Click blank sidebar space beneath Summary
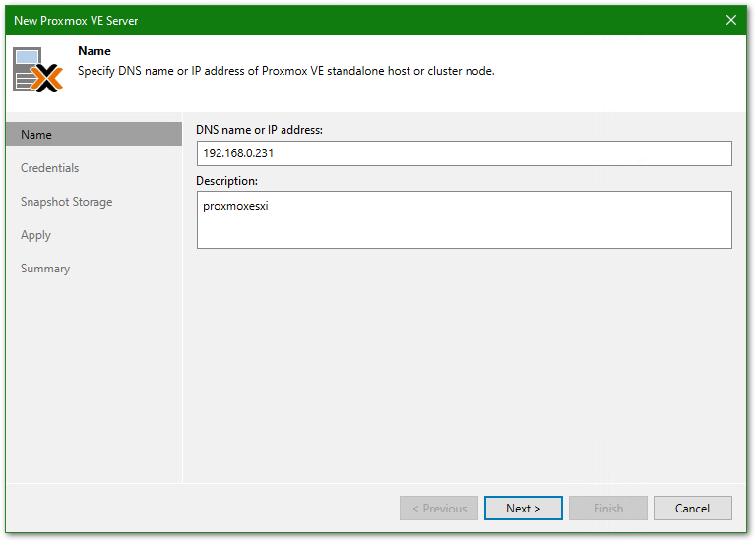The height and width of the screenshot is (542, 756). click(x=94, y=384)
